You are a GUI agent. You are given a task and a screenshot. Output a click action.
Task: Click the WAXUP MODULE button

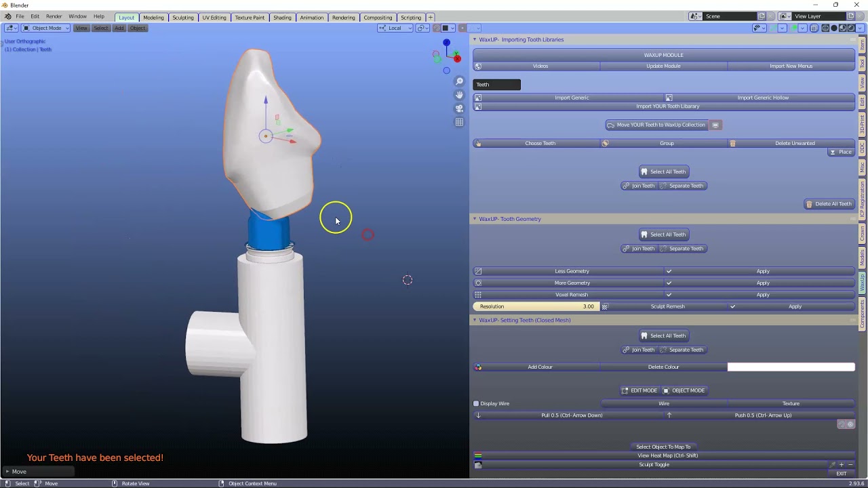(x=664, y=55)
